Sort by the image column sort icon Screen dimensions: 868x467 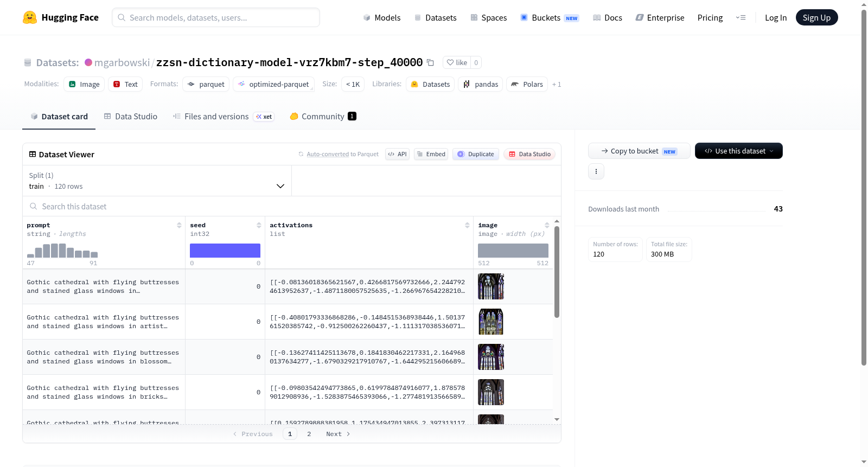click(547, 225)
